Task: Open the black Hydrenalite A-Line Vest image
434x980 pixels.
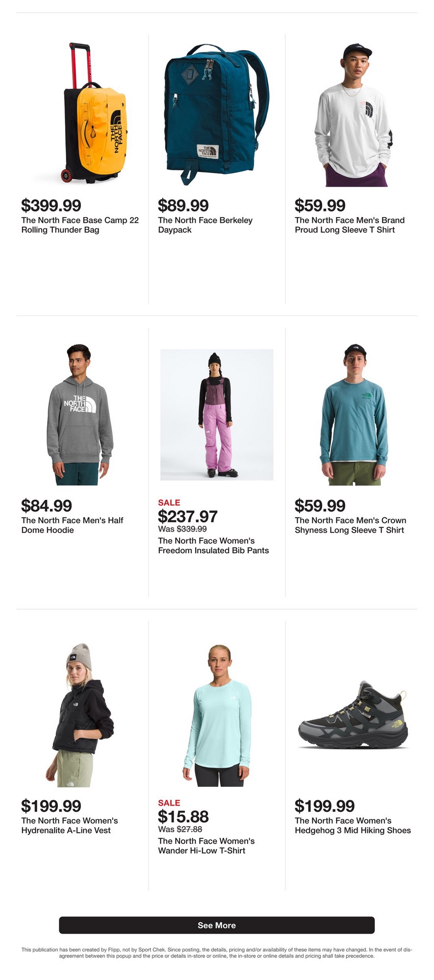Action: [x=80, y=715]
